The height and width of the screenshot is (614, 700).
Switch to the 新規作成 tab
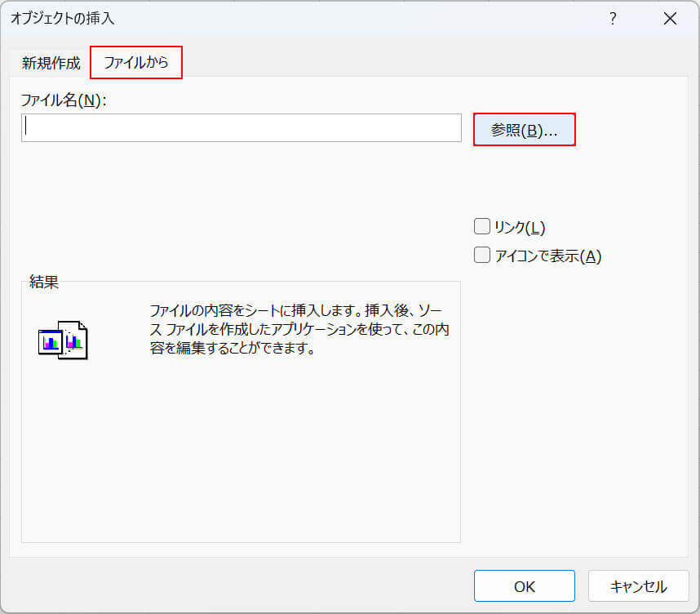tap(51, 63)
